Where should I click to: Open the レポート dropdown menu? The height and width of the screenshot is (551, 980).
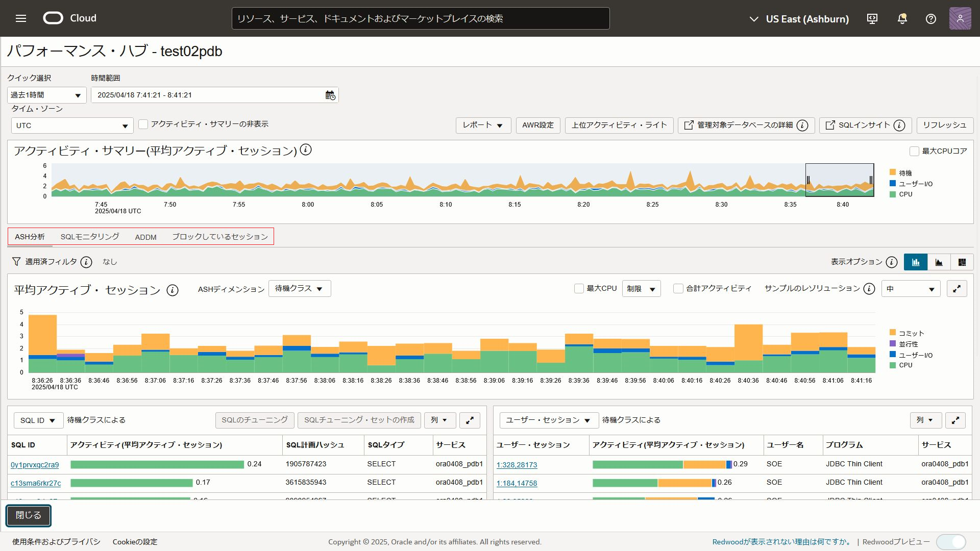483,126
